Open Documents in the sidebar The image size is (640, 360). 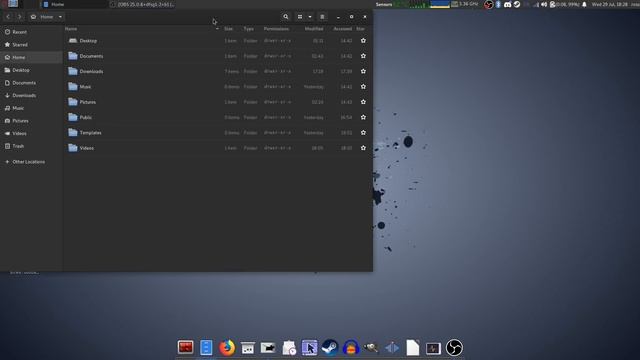tap(31, 82)
